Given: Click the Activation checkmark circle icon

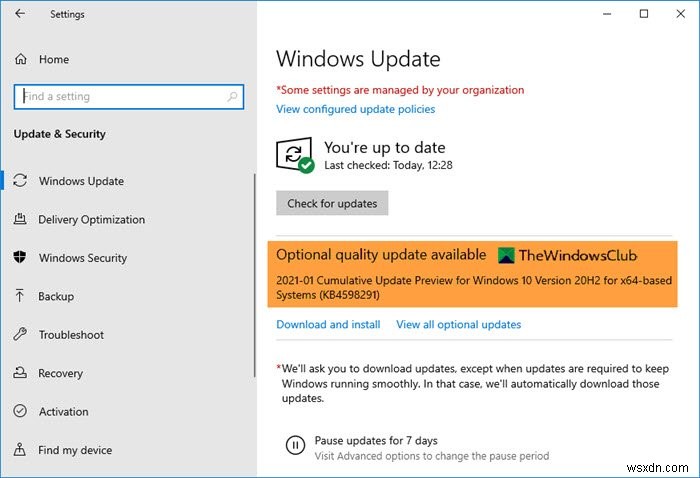Looking at the screenshot, I should coord(20,411).
